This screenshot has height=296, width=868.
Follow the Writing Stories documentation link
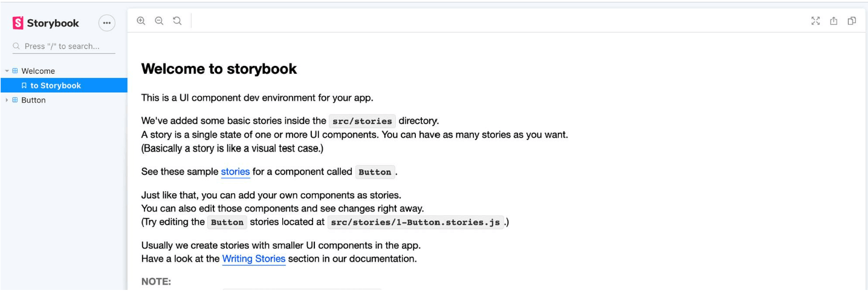point(253,259)
